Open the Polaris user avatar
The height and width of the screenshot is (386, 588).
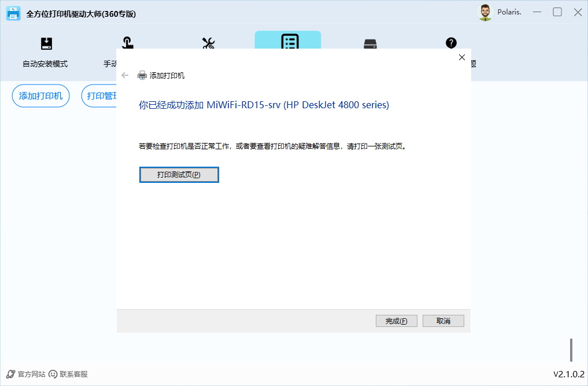point(485,13)
